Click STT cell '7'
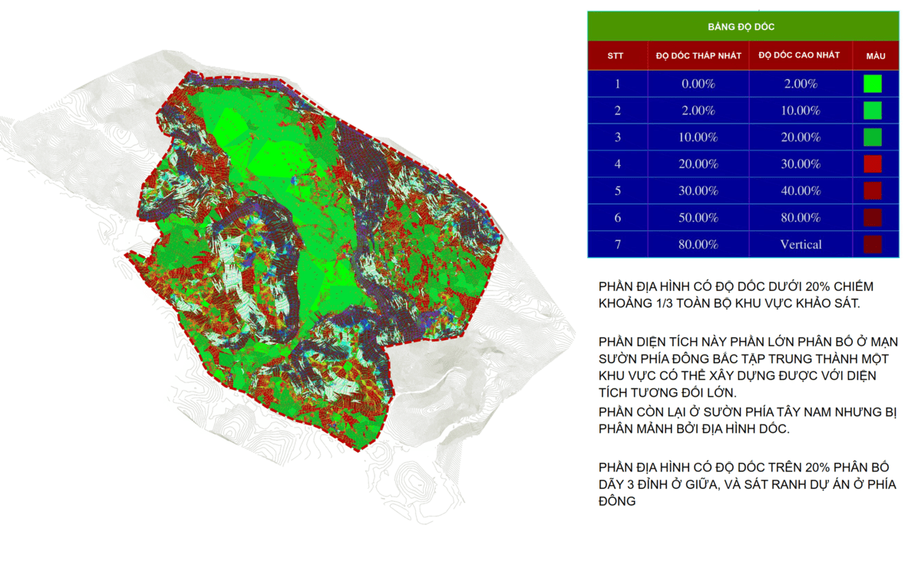Screen dimensions: 921x588 (617, 244)
